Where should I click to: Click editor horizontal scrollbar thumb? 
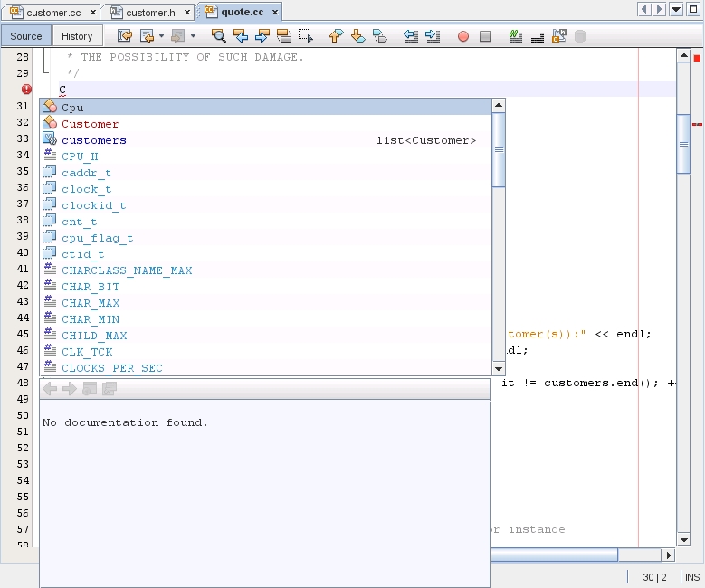pos(554,555)
